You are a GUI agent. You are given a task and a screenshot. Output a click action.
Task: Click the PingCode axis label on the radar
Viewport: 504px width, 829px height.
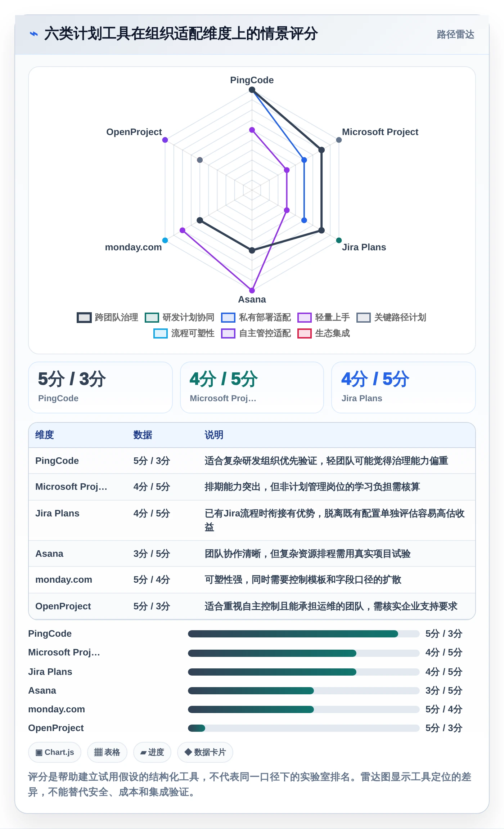pyautogui.click(x=252, y=80)
